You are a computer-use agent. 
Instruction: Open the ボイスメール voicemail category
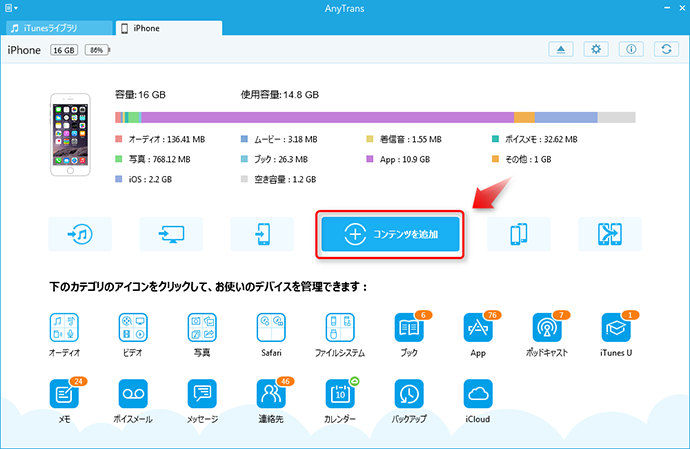133,394
